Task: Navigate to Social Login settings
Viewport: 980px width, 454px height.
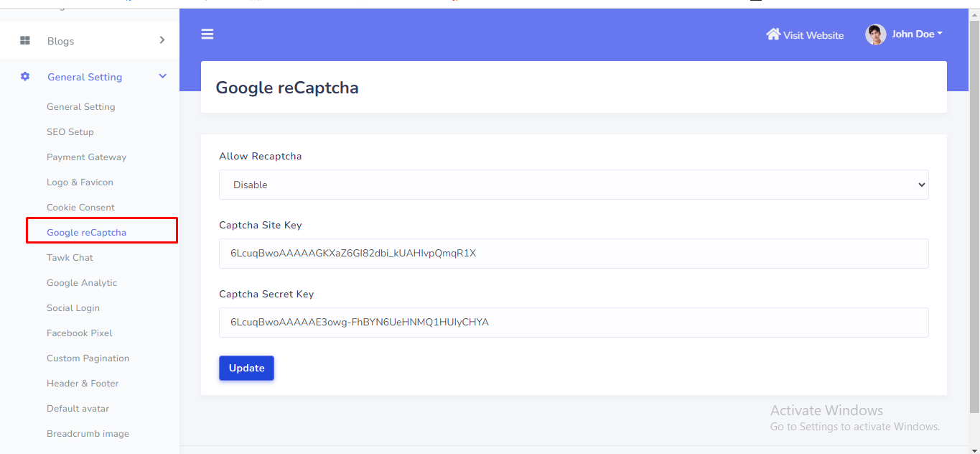Action: coord(73,308)
